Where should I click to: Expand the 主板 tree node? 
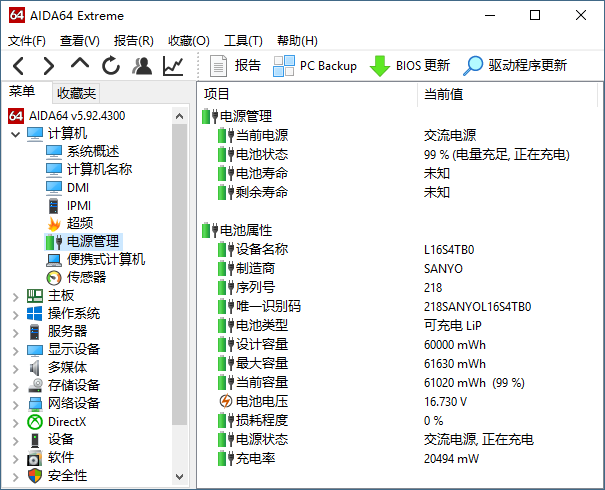15,296
